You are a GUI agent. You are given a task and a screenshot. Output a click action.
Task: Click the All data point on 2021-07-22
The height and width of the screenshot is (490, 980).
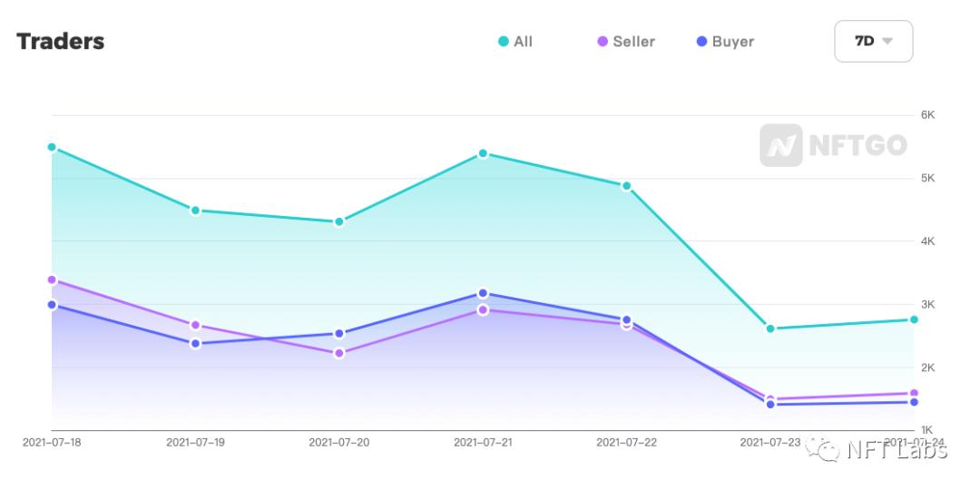pyautogui.click(x=626, y=186)
